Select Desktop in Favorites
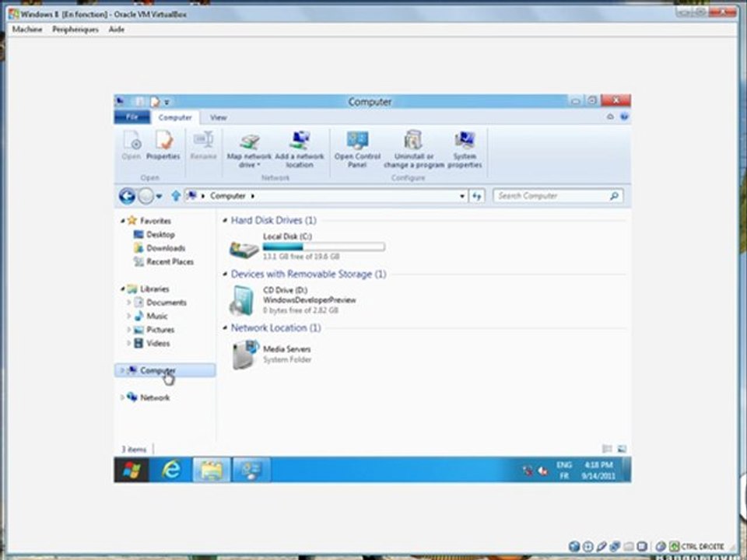Image resolution: width=747 pixels, height=560 pixels. (154, 234)
